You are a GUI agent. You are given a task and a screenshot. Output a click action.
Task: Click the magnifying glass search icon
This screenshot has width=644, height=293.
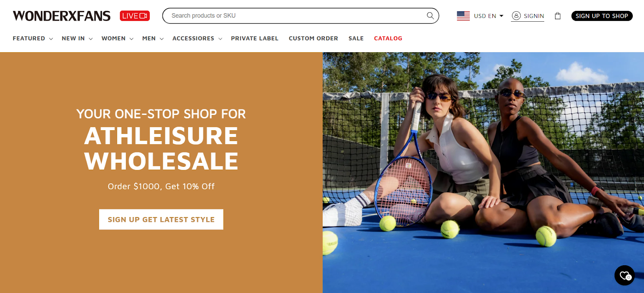430,16
